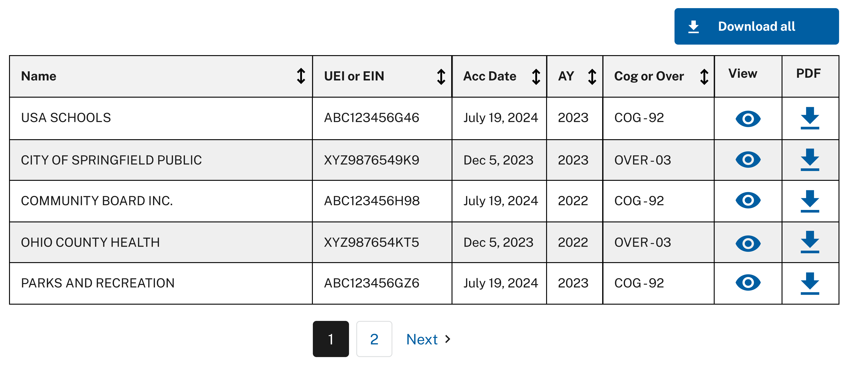
Task: Download PDF for USA SCHOOLS
Action: tap(810, 118)
